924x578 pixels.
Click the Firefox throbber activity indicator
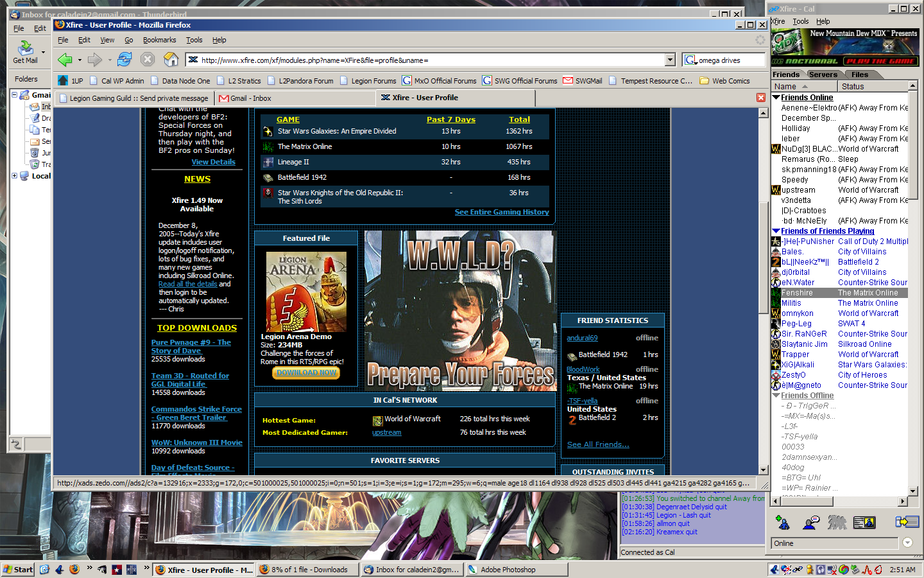[760, 40]
